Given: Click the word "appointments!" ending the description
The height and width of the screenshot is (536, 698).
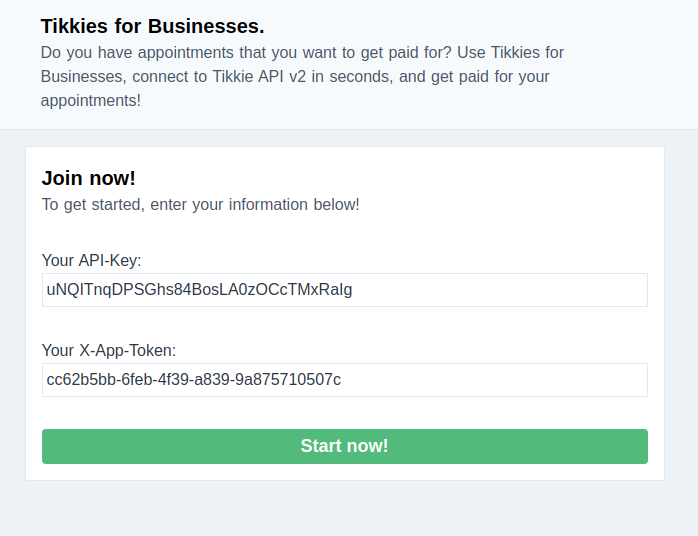Looking at the screenshot, I should coord(91,101).
